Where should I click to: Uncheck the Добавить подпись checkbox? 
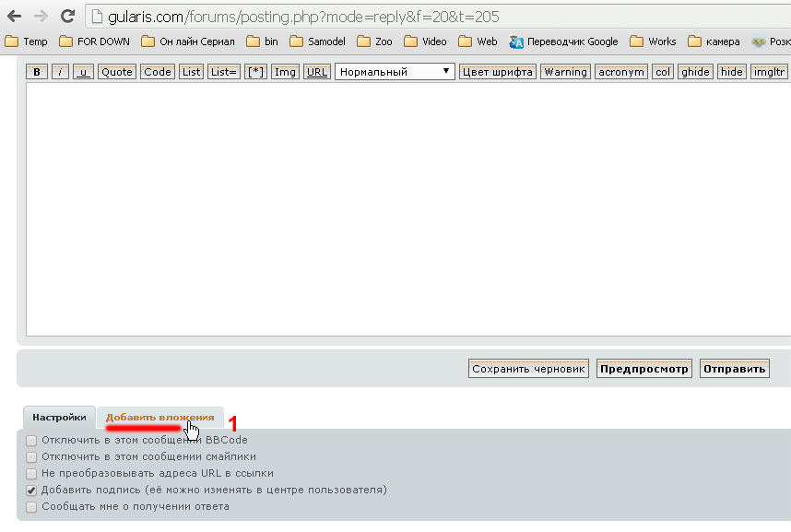tap(32, 491)
